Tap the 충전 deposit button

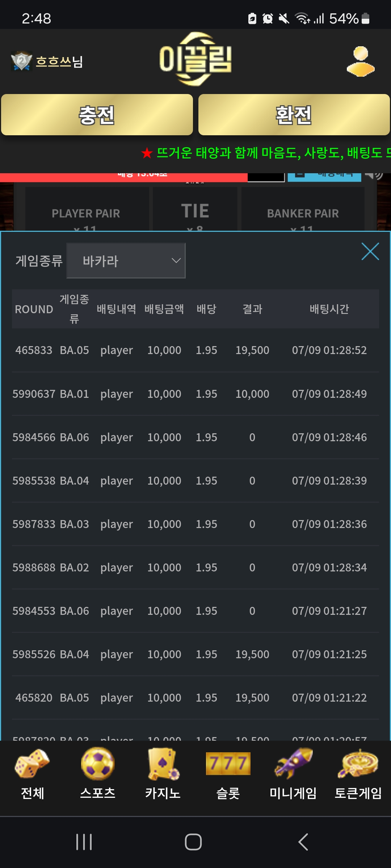[x=97, y=115]
